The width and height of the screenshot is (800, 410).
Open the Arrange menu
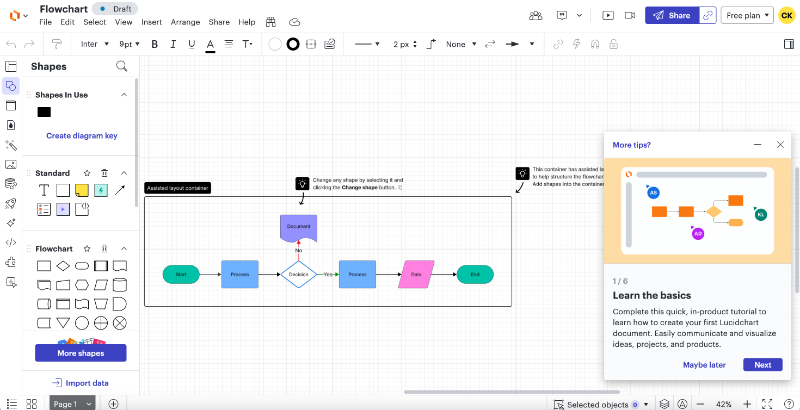(x=185, y=22)
